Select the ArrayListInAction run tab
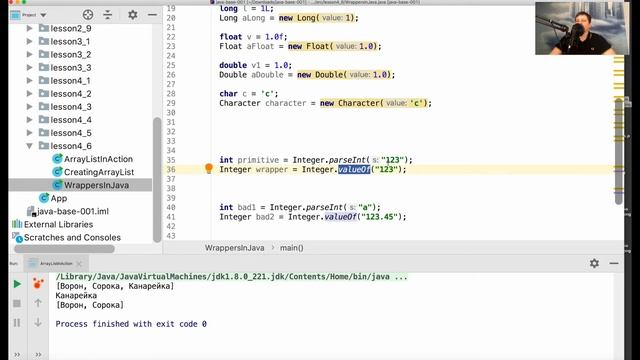640x360 pixels. (x=56, y=263)
